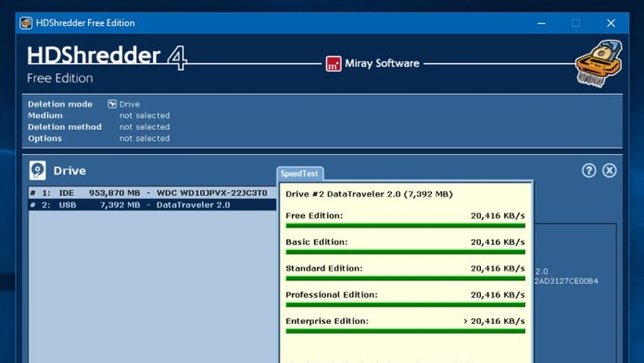
Task: Open help via the question mark icon
Action: [x=589, y=170]
